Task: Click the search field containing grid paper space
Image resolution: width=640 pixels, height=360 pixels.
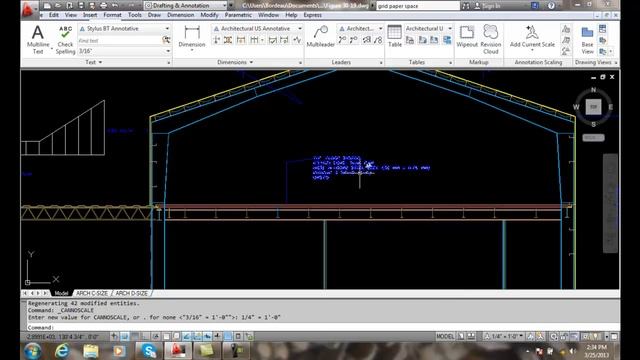Action: click(x=417, y=6)
